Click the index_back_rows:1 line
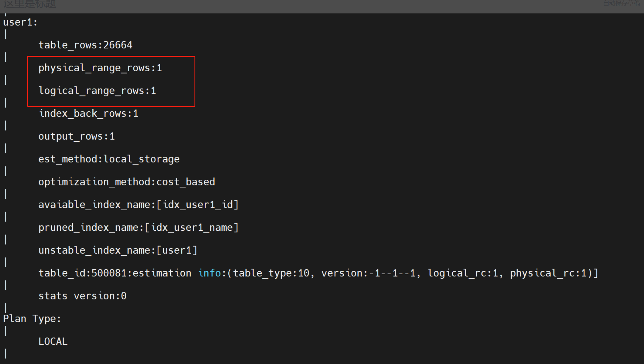The width and height of the screenshot is (644, 364). (x=88, y=113)
